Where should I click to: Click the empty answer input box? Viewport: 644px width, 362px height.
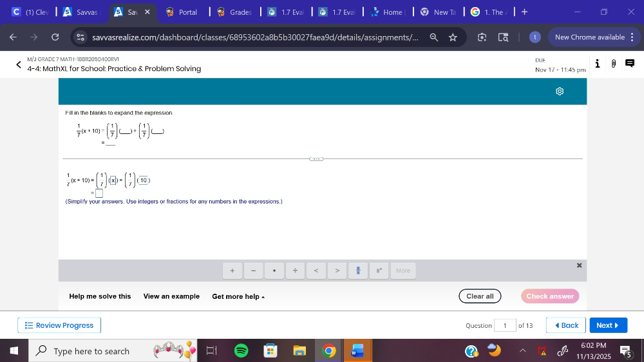pyautogui.click(x=99, y=193)
